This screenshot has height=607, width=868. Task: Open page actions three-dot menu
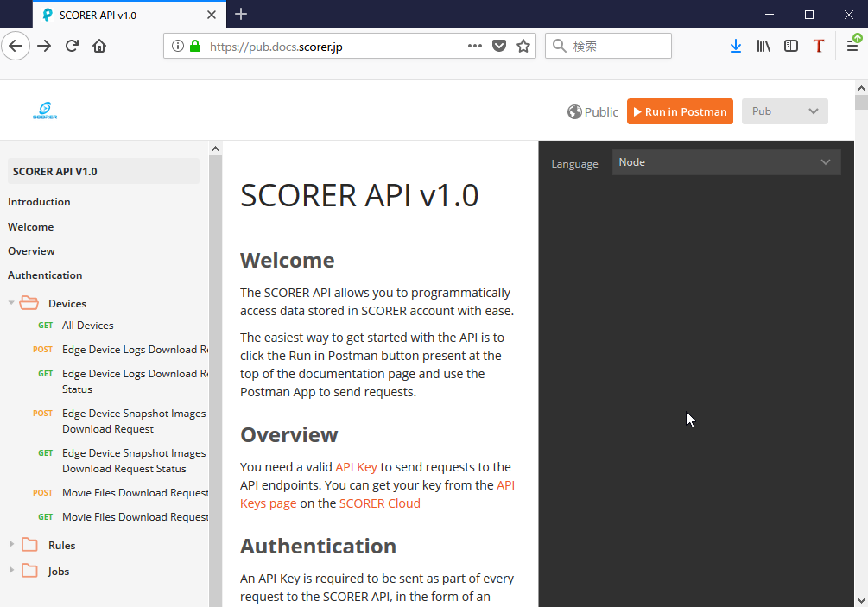(x=474, y=46)
